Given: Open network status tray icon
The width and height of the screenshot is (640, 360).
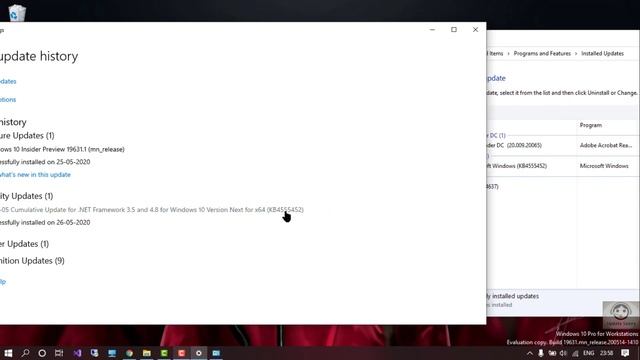Looking at the screenshot, I should (x=576, y=353).
